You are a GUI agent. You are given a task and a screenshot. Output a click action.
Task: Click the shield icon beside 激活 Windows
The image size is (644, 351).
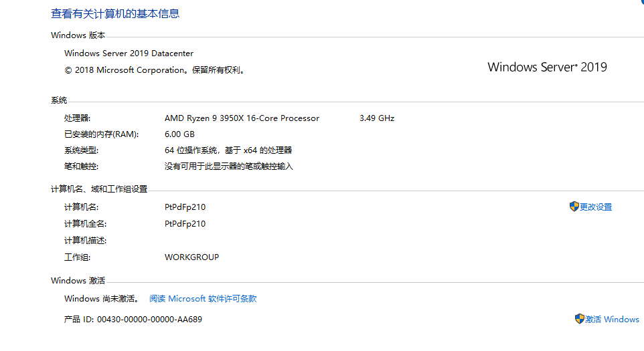coord(579,319)
